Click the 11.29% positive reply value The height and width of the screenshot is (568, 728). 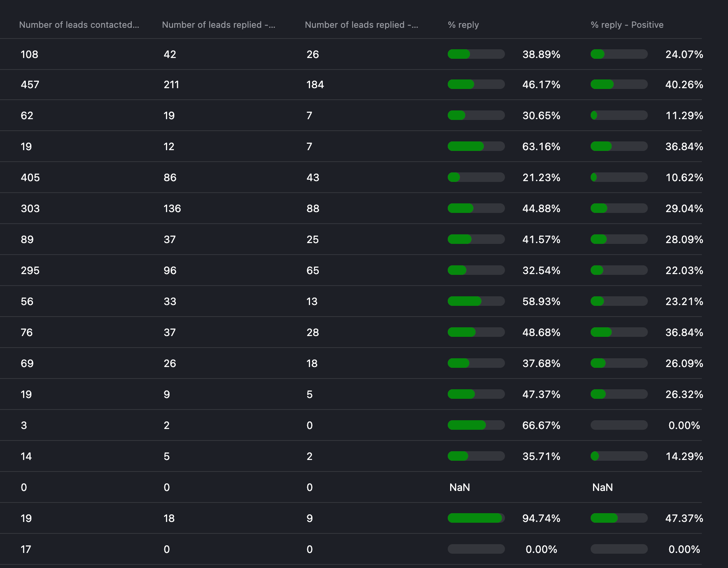(684, 116)
